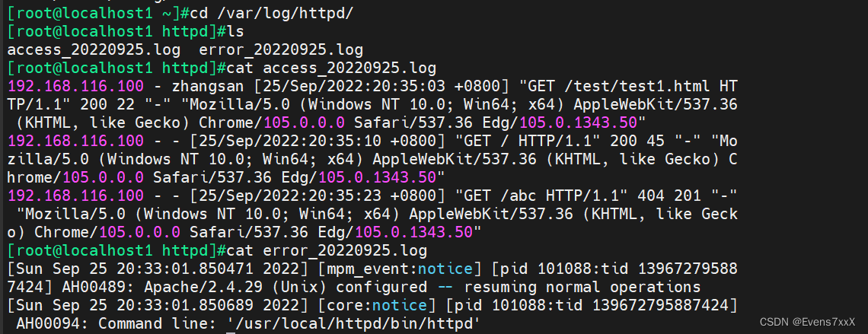868x334 pixels.
Task: Click the word 'configured' in error log
Action: pos(381,287)
